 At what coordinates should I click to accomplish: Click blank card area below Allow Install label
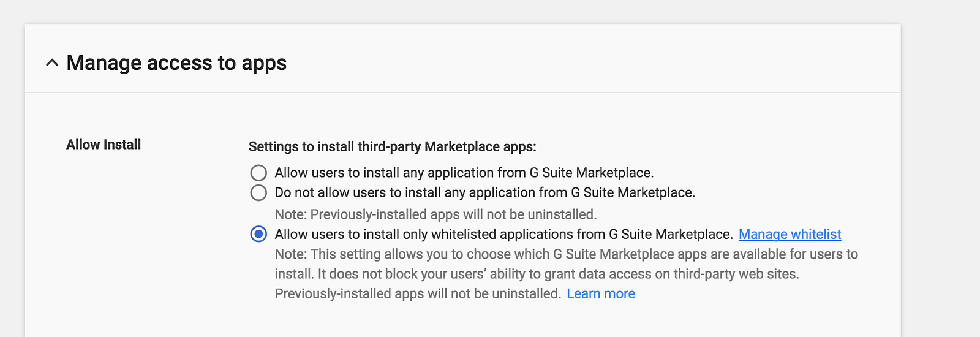(x=123, y=245)
